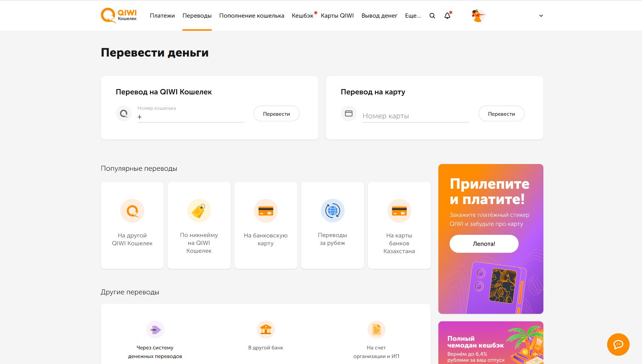Open the Платежи menu item
642x364 pixels.
click(162, 16)
